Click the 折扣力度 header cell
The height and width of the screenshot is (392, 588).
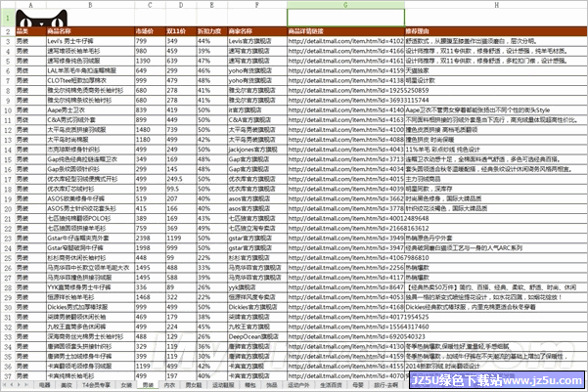point(212,31)
